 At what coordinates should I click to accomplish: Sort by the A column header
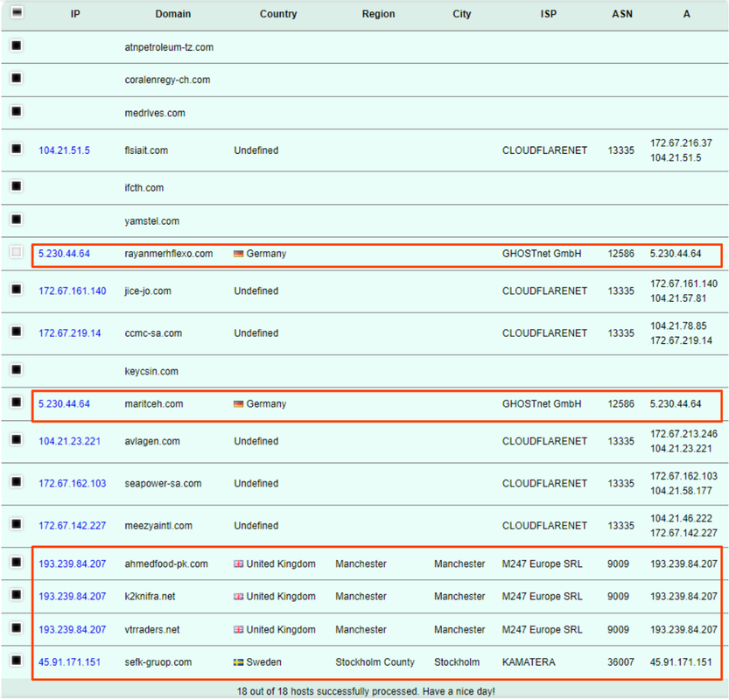[686, 14]
